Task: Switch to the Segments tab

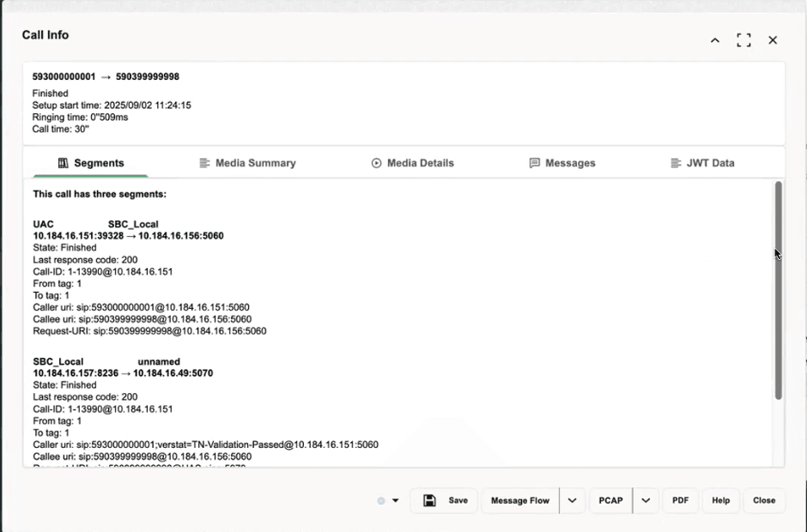Action: click(91, 163)
